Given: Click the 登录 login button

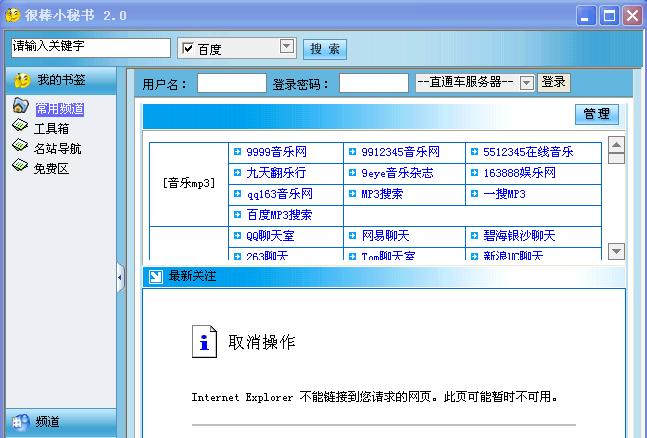Looking at the screenshot, I should click(x=554, y=83).
